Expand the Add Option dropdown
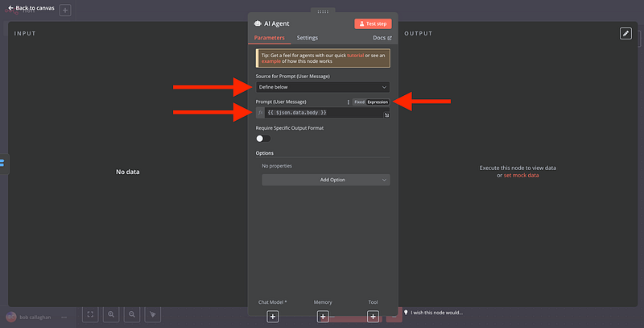Viewport: 644px width, 328px height. tap(325, 180)
